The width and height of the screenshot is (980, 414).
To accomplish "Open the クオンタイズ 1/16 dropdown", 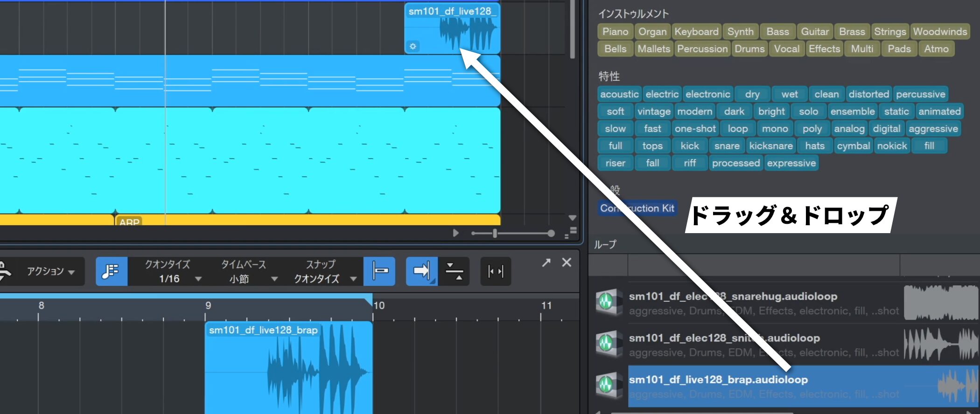I will point(174,278).
